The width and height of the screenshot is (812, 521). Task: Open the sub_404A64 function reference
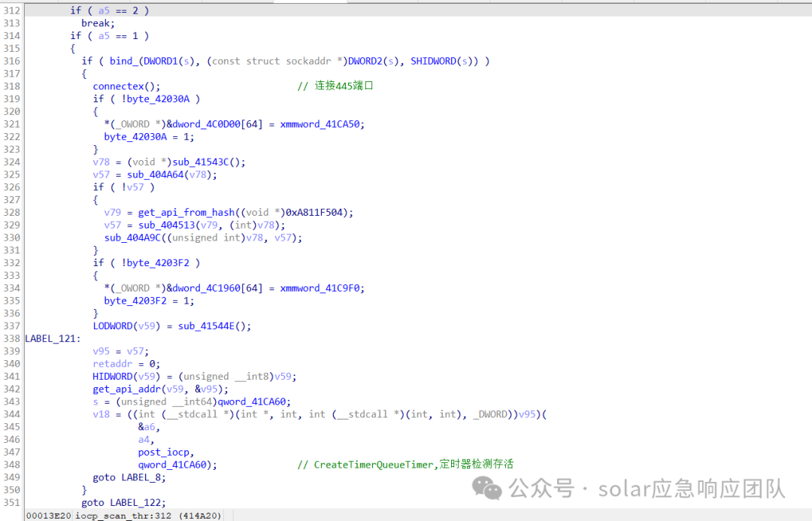[156, 174]
